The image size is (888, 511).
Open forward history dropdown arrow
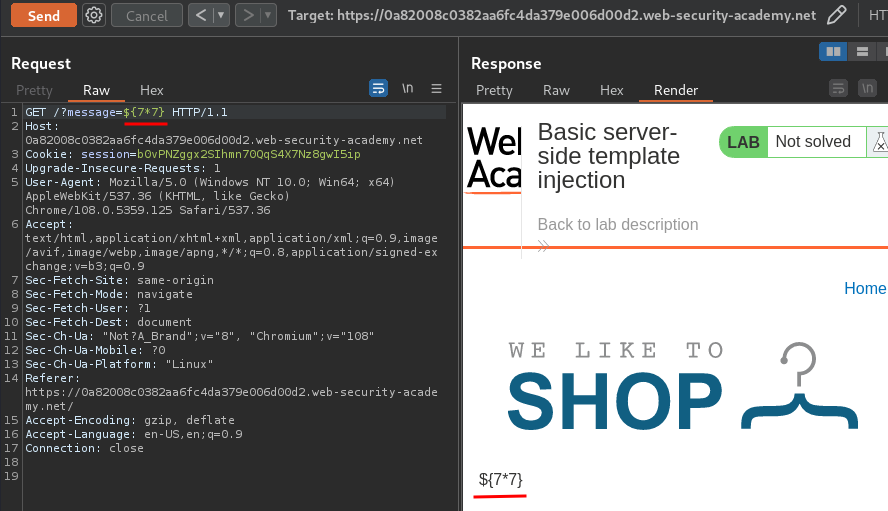pos(268,15)
